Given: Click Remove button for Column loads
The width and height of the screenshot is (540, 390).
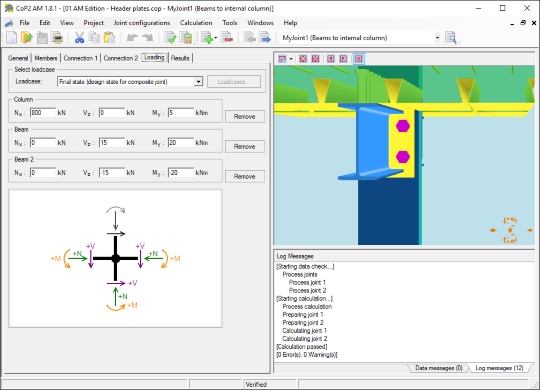Looking at the screenshot, I should [x=245, y=116].
